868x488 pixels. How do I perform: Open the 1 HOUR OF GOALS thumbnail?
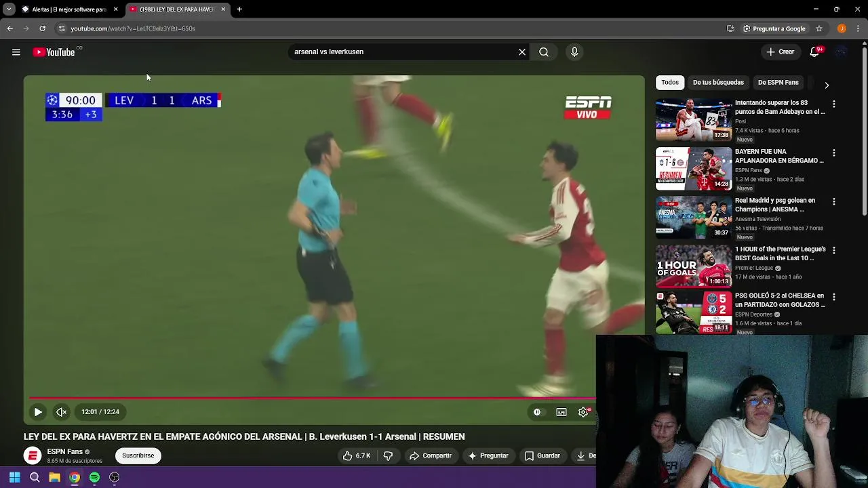694,266
